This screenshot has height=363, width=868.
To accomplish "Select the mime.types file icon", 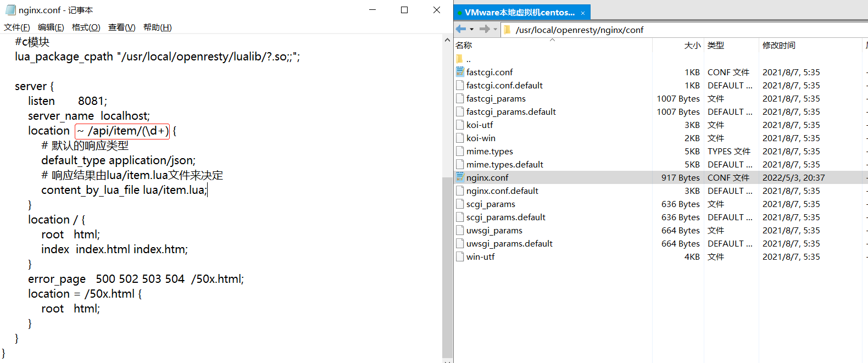I will [460, 151].
